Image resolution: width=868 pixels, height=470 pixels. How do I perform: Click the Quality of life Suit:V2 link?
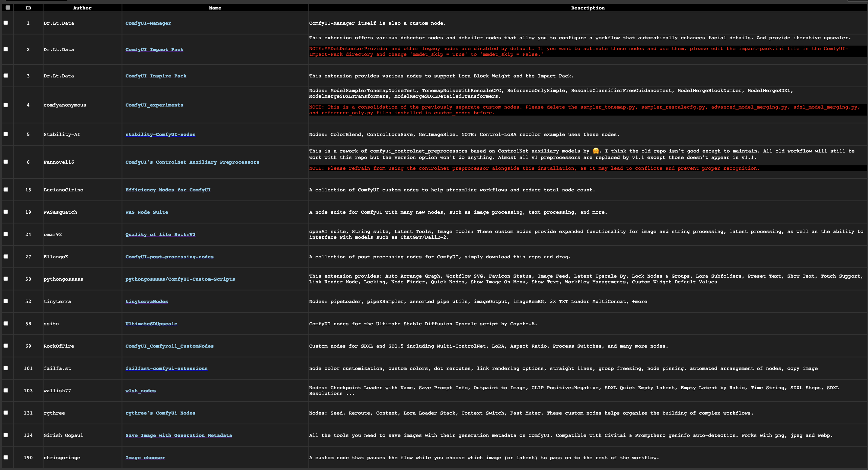[x=160, y=235]
